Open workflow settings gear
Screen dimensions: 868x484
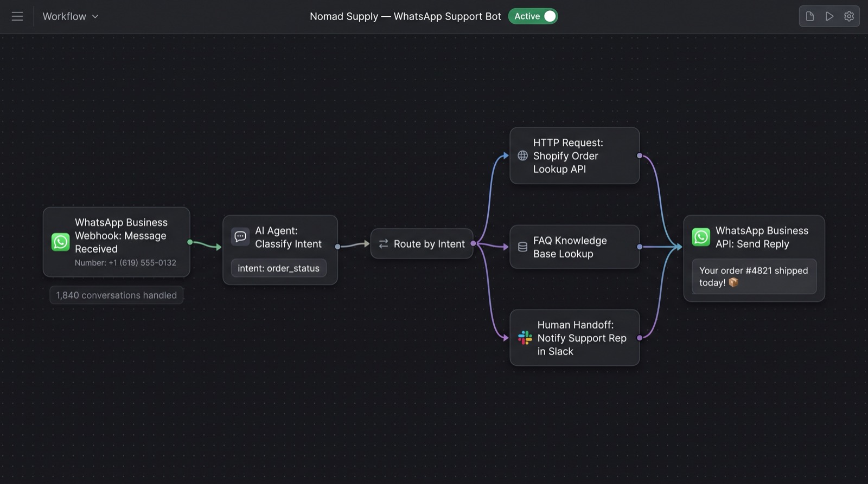click(x=849, y=16)
